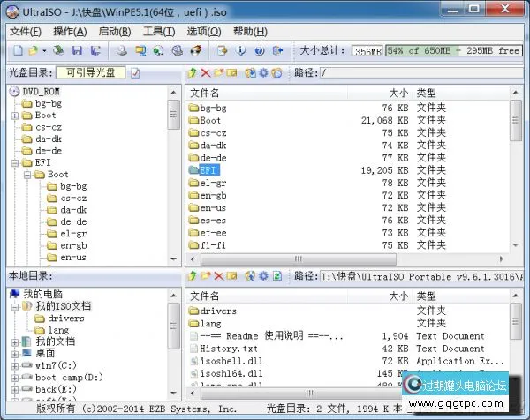530x420 pixels.
Task: Click the disc path field showing '/'
Action: point(421,72)
